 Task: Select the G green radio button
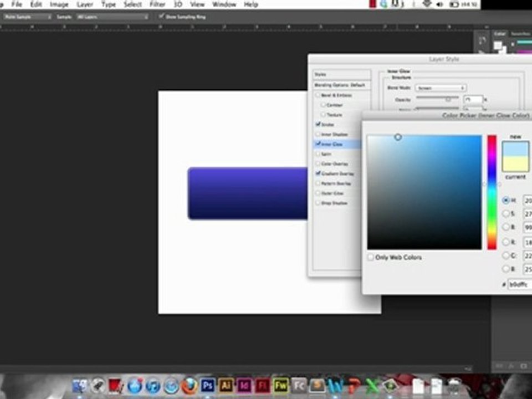click(506, 255)
